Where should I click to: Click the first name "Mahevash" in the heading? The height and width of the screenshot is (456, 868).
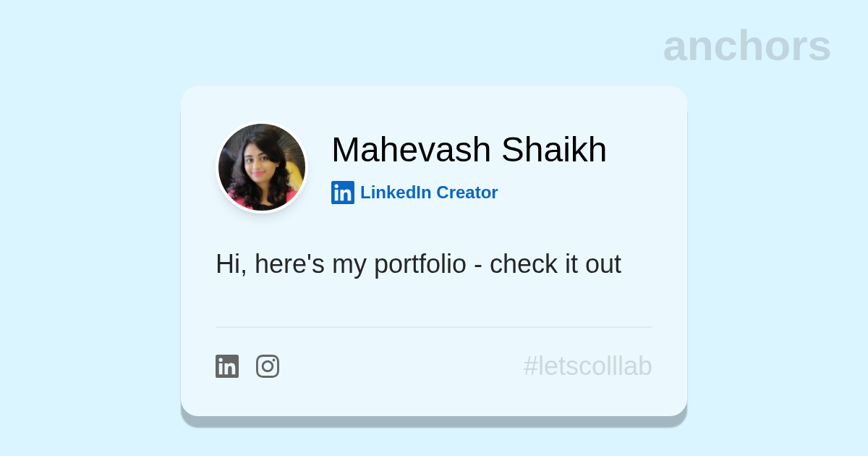411,150
